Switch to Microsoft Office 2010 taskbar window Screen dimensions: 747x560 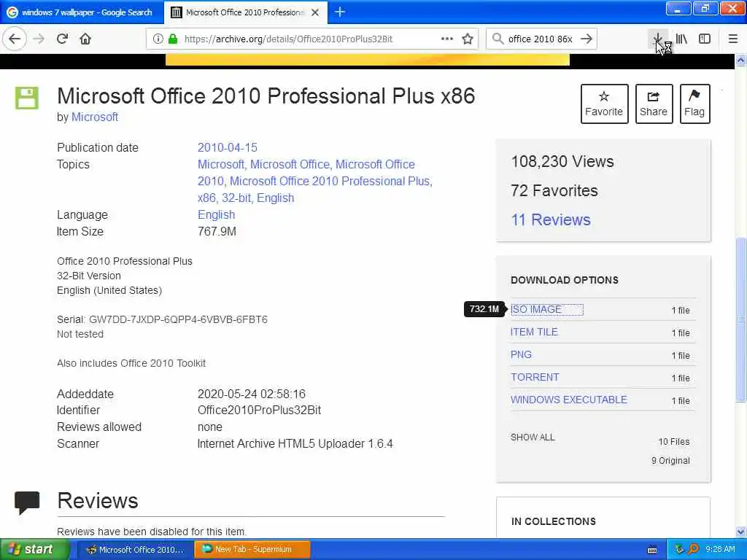tap(135, 550)
